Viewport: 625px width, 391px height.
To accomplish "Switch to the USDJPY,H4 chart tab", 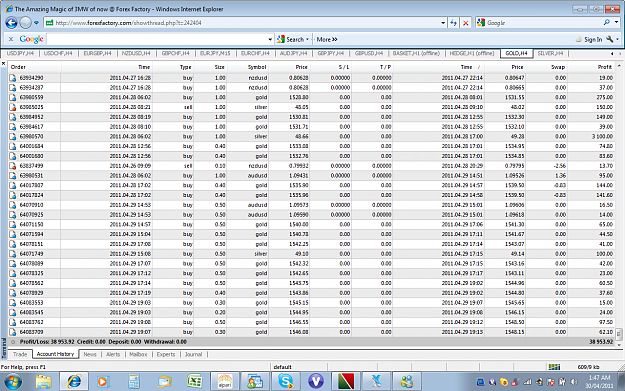I will coord(20,53).
